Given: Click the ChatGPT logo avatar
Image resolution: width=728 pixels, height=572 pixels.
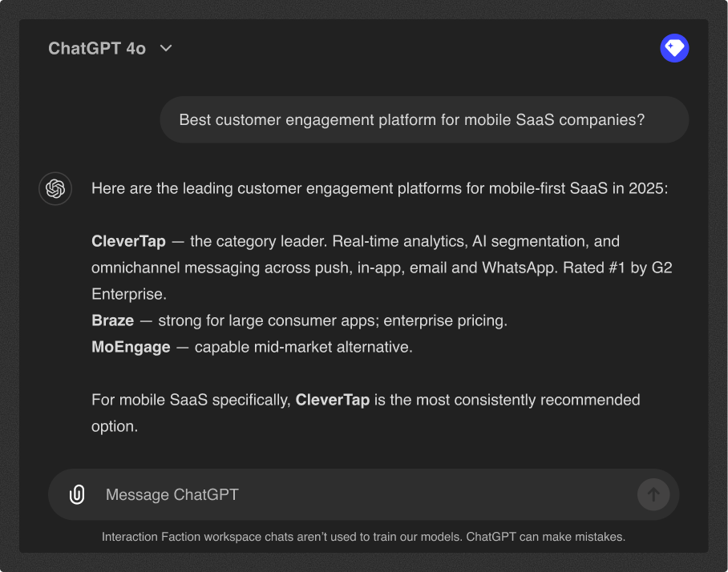Looking at the screenshot, I should tap(55, 189).
